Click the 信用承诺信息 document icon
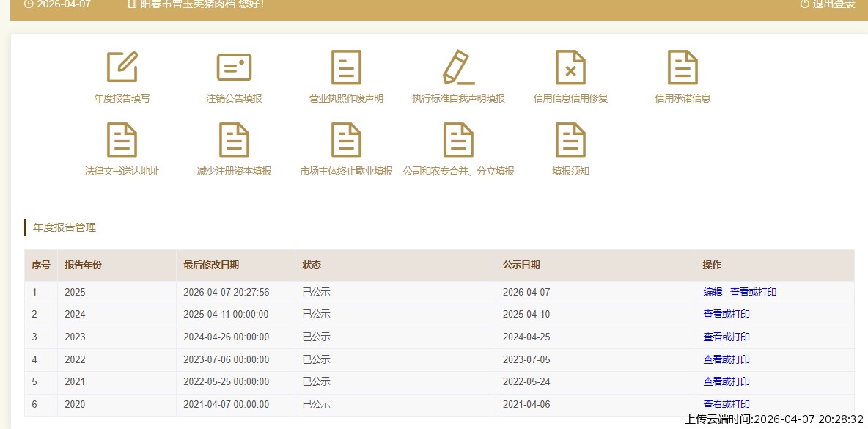Image resolution: width=868 pixels, height=429 pixels. 683,68
